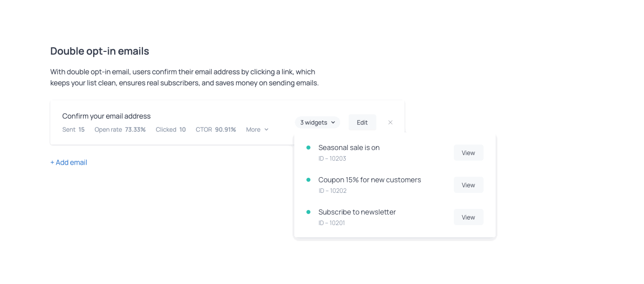
Task: Click the Confirm your email address title
Action: [106, 116]
